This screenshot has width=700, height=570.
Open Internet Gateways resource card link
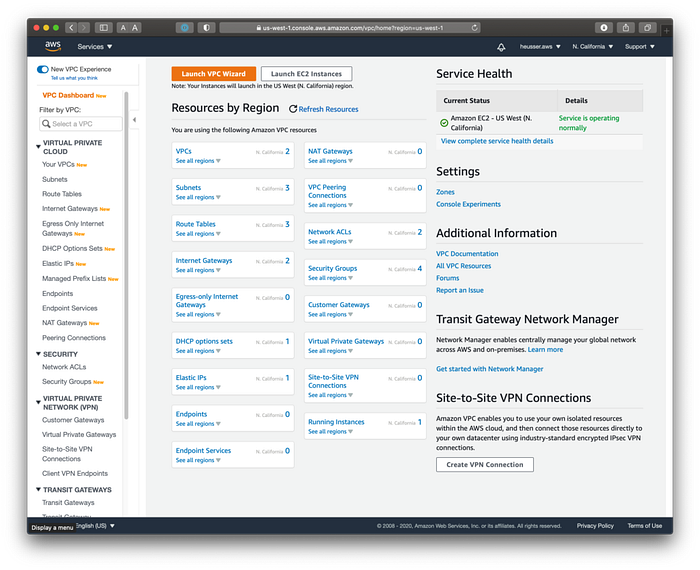click(204, 260)
